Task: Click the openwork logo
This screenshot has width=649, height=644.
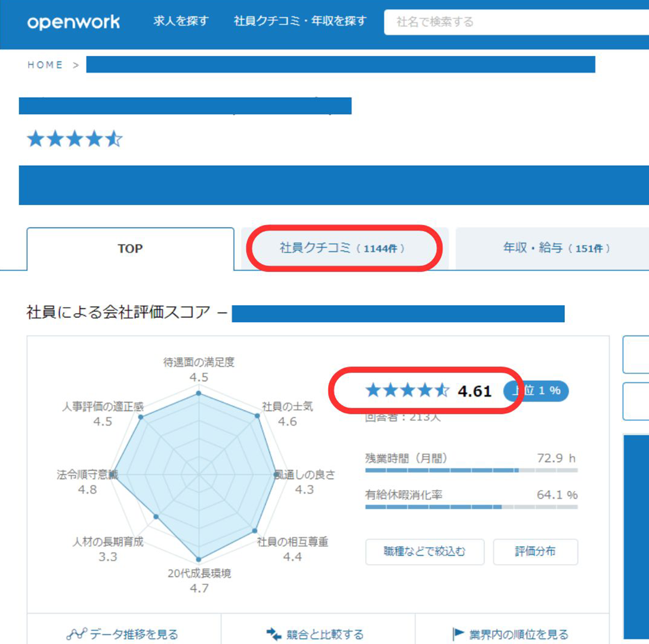Action: tap(73, 22)
